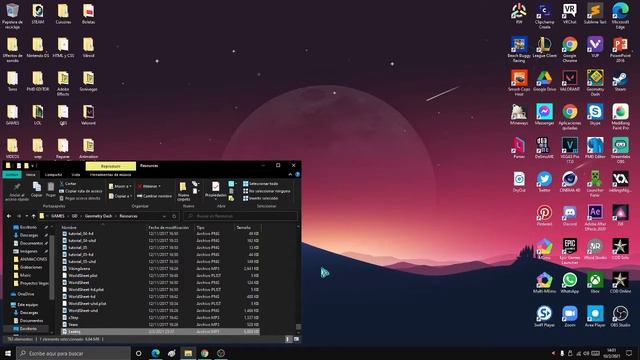Click the Explorer search field

pyautogui.click(x=240, y=216)
